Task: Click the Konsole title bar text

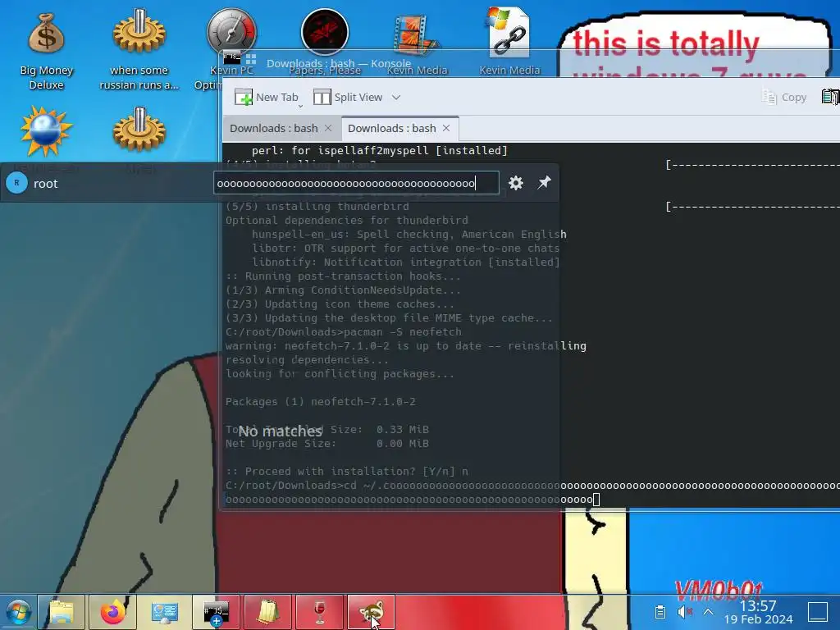Action: (x=339, y=63)
